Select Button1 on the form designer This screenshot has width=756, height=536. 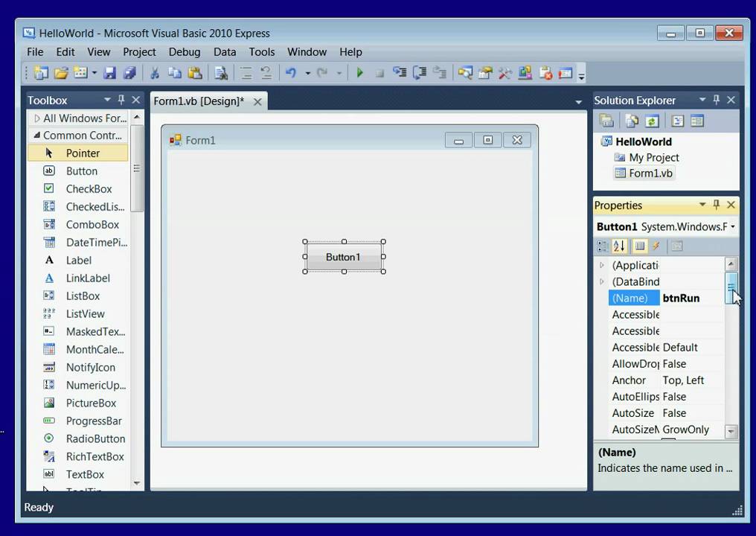point(344,257)
